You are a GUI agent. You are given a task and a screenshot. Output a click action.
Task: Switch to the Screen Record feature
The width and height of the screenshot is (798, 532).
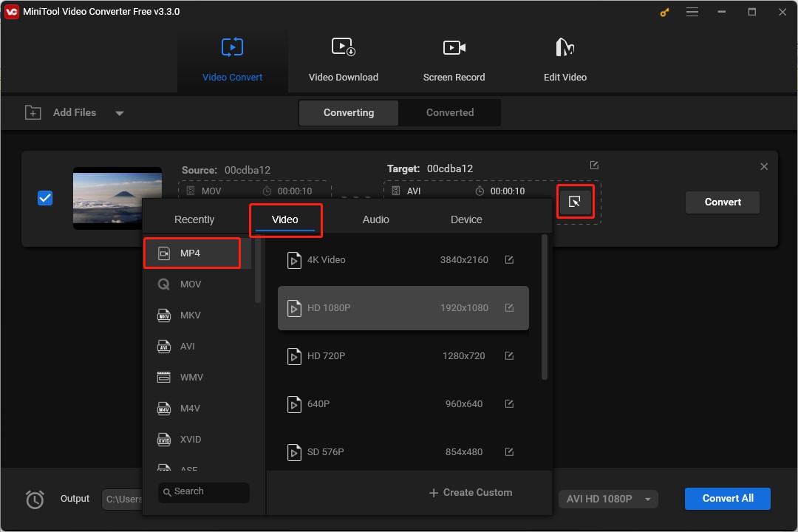tap(454, 59)
